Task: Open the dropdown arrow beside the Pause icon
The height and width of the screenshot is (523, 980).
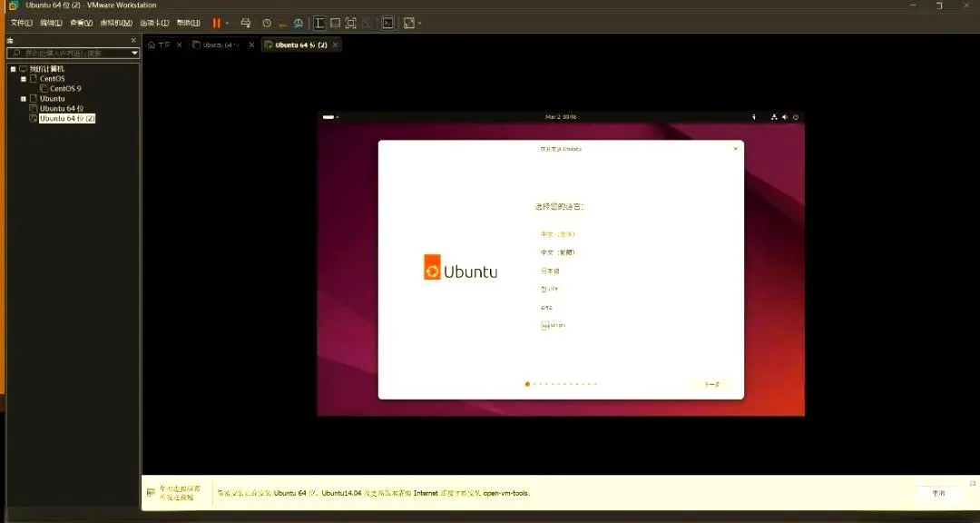Action: [227, 24]
